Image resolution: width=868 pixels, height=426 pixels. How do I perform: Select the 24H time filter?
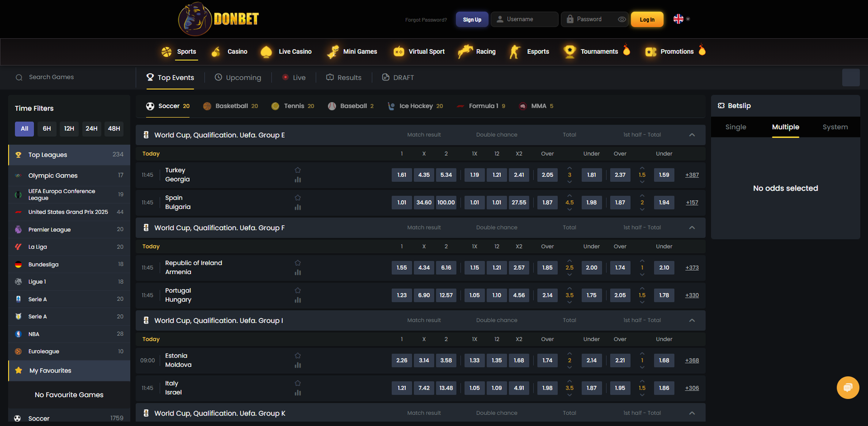point(92,129)
